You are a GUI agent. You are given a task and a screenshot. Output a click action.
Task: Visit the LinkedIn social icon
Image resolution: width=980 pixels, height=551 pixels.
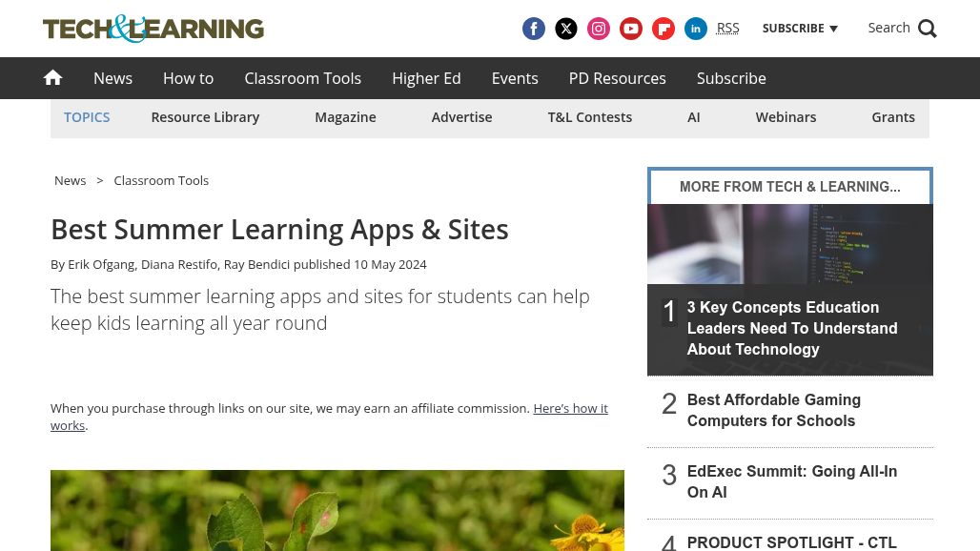click(696, 29)
